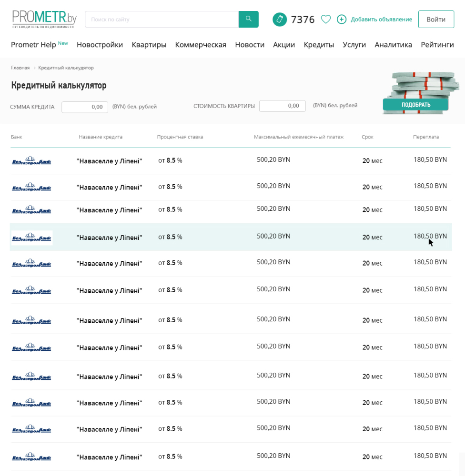Open the Рейтинги menu item

click(437, 45)
